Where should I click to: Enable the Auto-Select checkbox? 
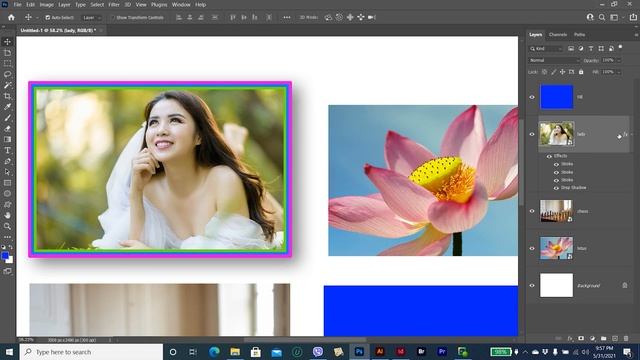[47, 18]
